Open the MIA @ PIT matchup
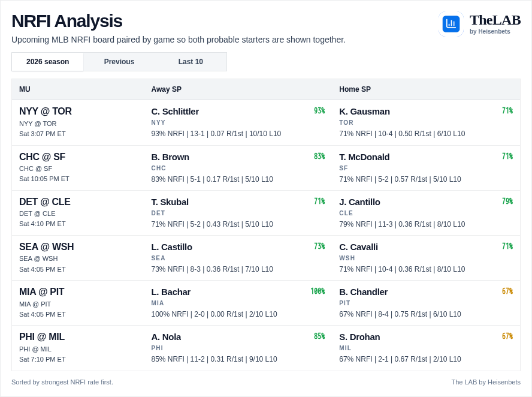The image size is (532, 397). 42,292
